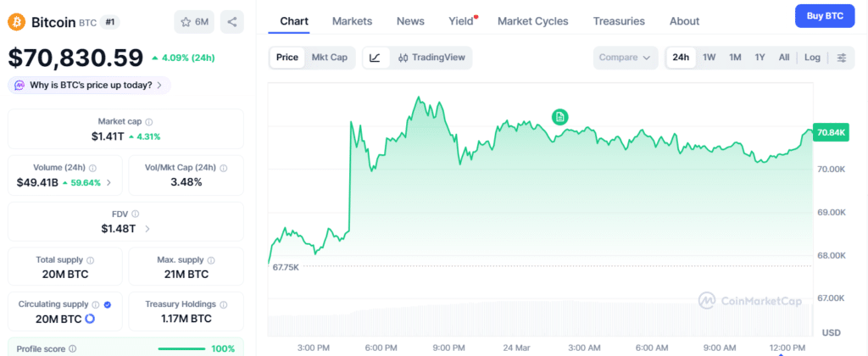Click the Buy BTC button
This screenshot has height=356, width=868.
point(824,16)
